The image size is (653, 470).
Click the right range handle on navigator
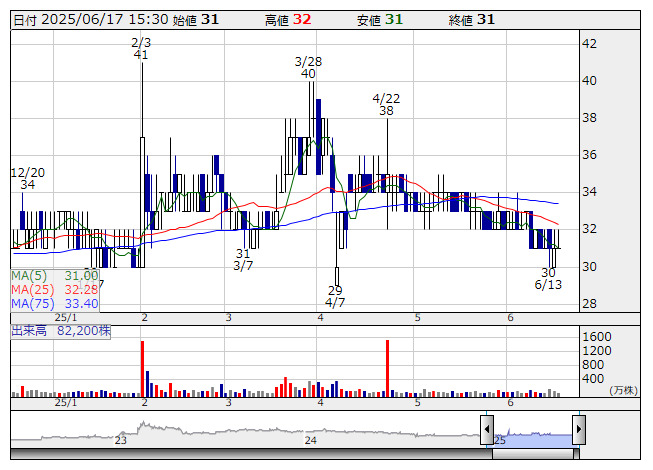click(578, 430)
